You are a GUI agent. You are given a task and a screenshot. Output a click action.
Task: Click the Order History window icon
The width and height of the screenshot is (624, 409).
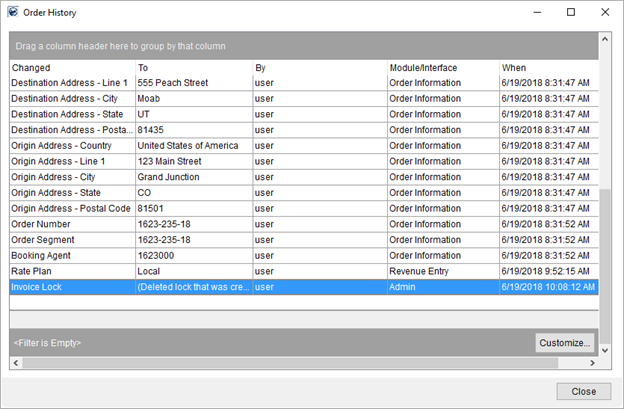tap(12, 13)
